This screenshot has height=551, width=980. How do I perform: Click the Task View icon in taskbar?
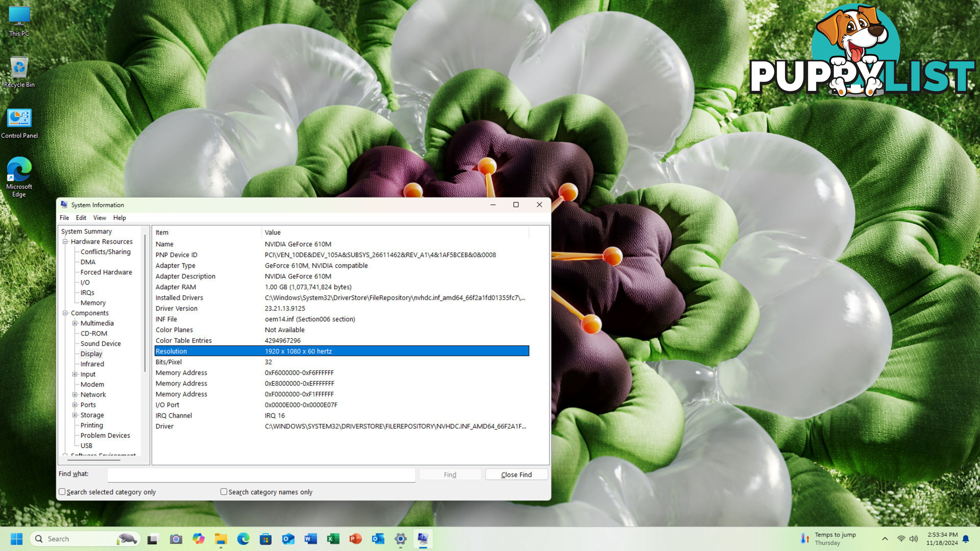(153, 539)
